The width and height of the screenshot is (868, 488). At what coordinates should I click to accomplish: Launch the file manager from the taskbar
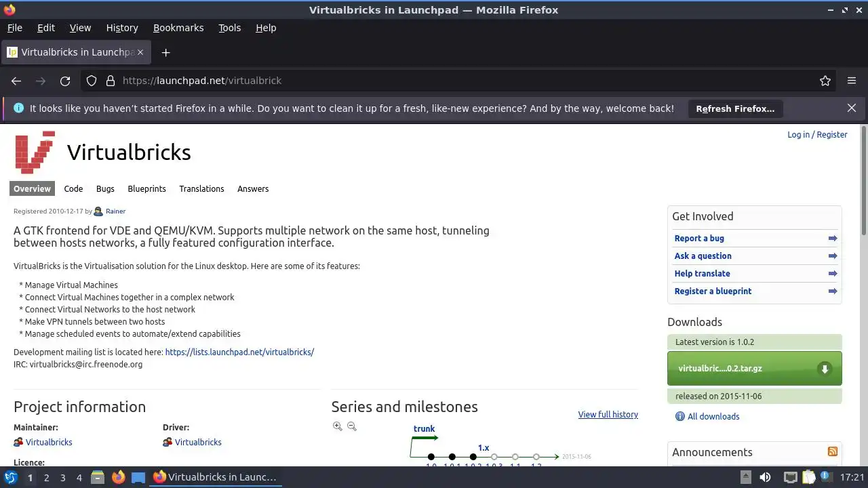pos(98,477)
